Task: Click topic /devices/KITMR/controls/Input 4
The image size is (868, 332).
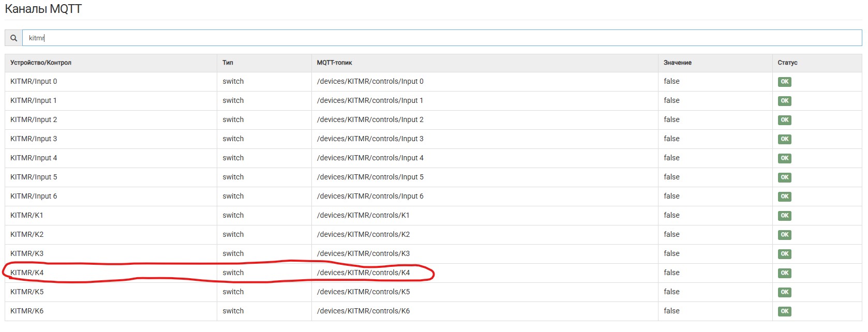Action: pos(370,158)
